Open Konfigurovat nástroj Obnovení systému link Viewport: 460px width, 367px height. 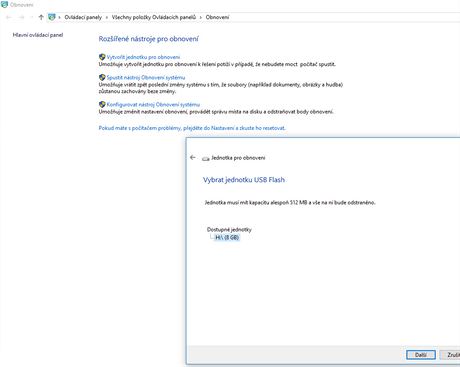coord(153,104)
